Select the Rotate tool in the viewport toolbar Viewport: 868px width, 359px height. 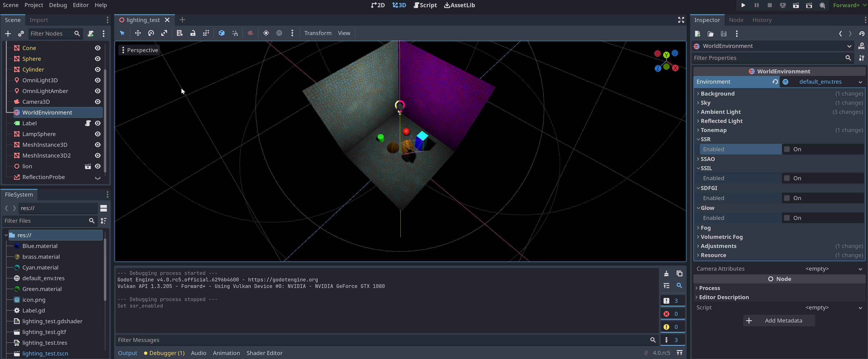[151, 33]
